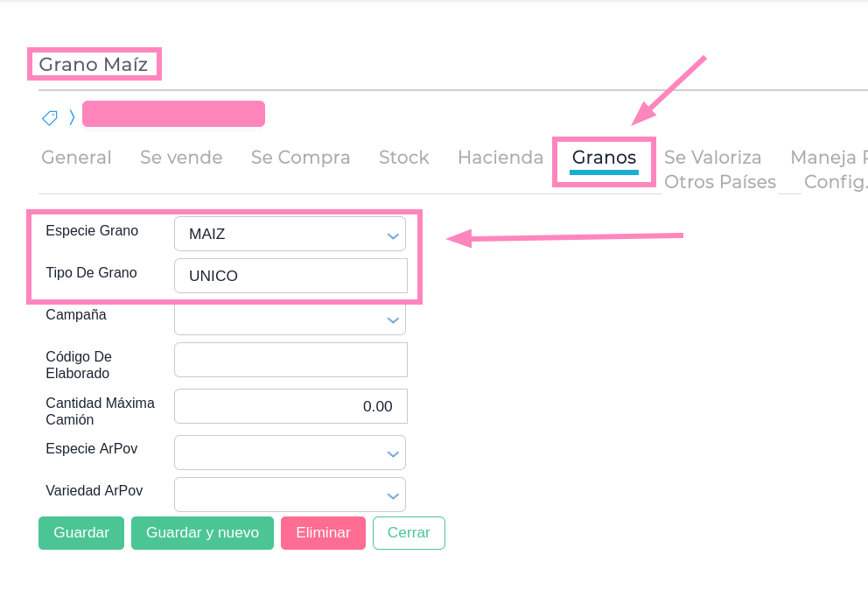Expand the Campaña dropdown

tap(290, 320)
